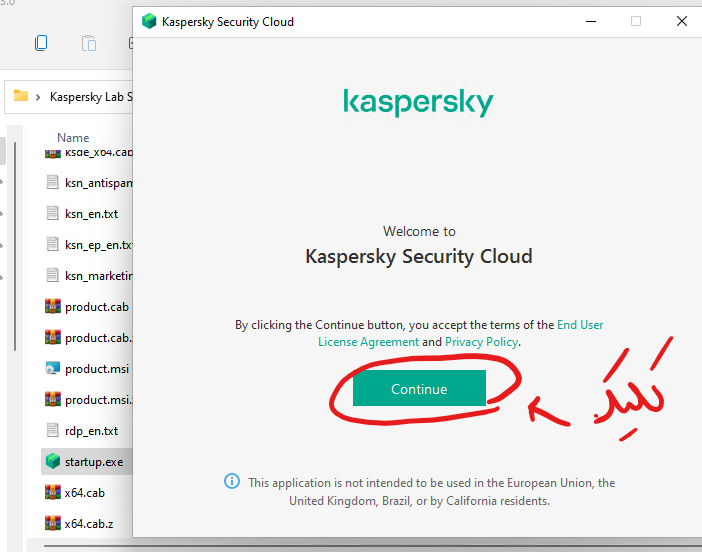Click the Copy icon in Explorer toolbar

pos(41,43)
